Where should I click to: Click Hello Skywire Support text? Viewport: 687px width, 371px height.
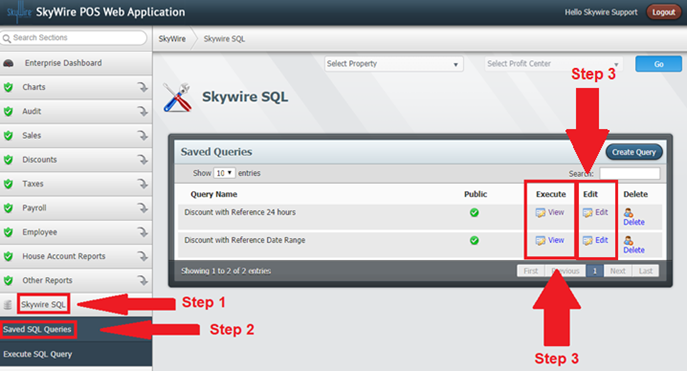pyautogui.click(x=601, y=12)
